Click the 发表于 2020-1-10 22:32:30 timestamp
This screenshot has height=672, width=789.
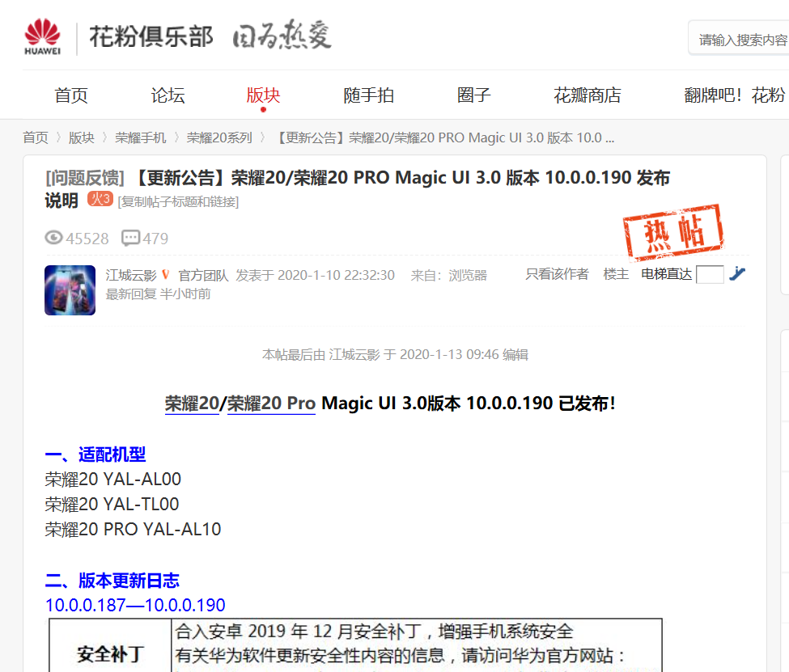click(316, 275)
